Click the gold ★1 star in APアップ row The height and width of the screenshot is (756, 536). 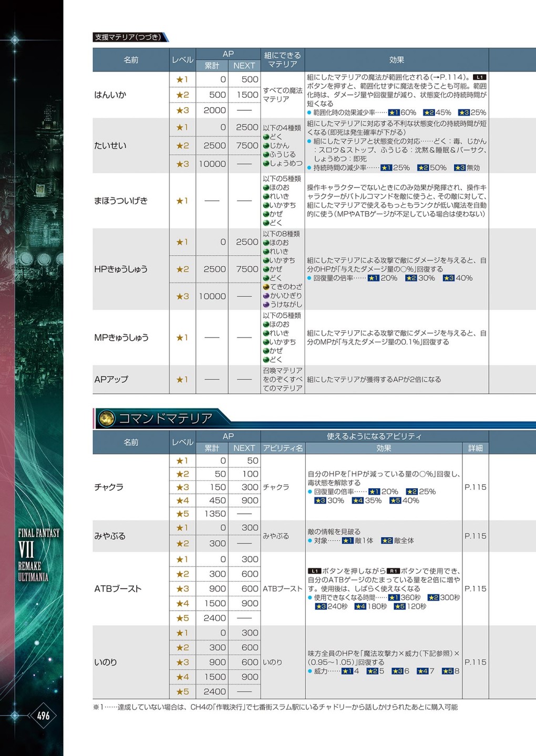[x=182, y=380]
